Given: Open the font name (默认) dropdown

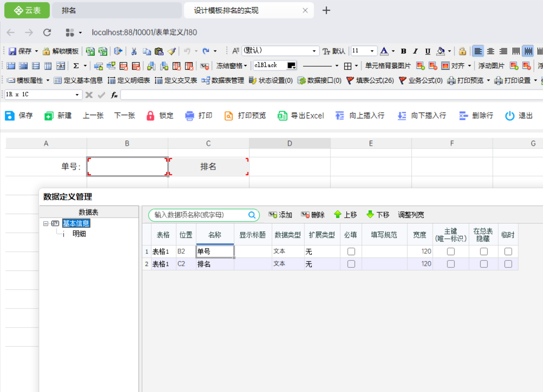Looking at the screenshot, I should click(314, 51).
